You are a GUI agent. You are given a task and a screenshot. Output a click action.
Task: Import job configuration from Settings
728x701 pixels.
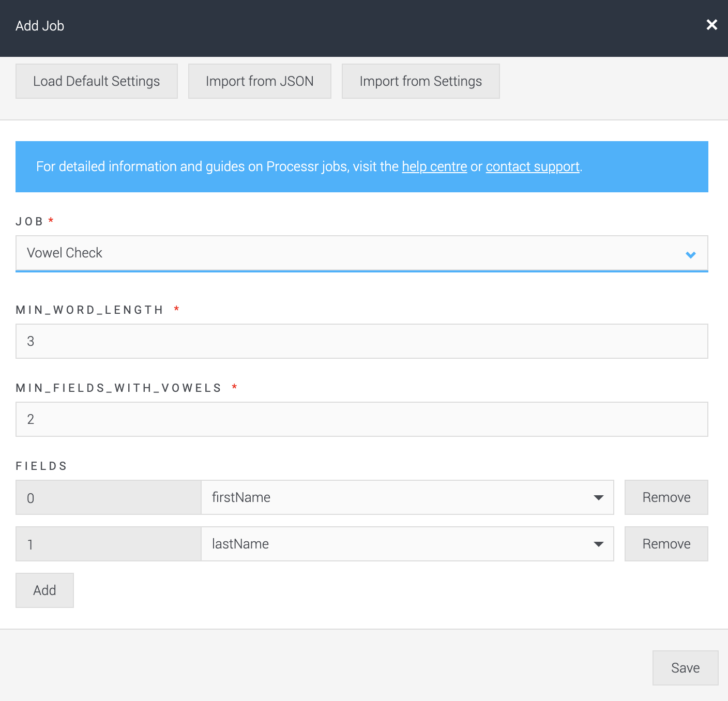(x=420, y=81)
